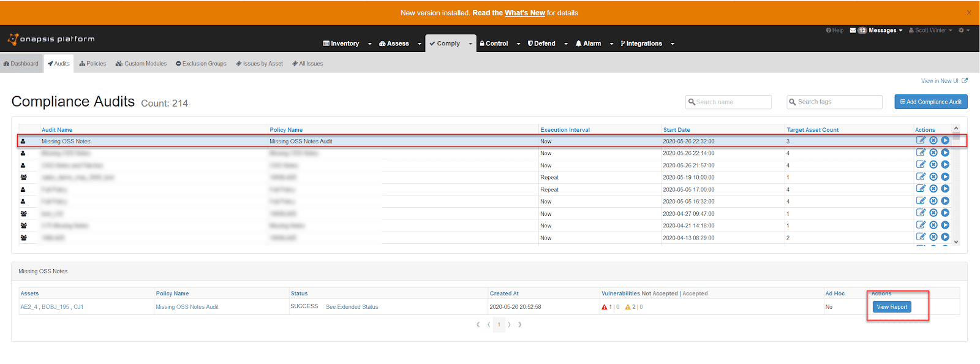Click the Add Compliance Audit button

930,102
